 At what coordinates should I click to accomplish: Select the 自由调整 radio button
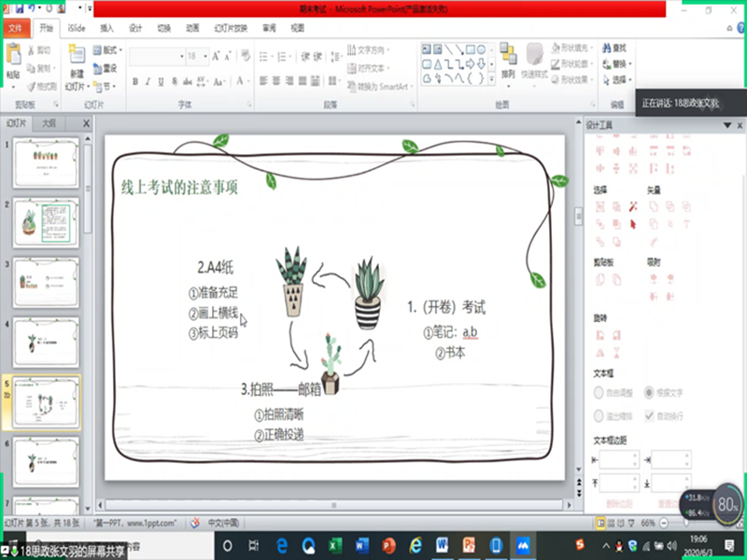[599, 392]
